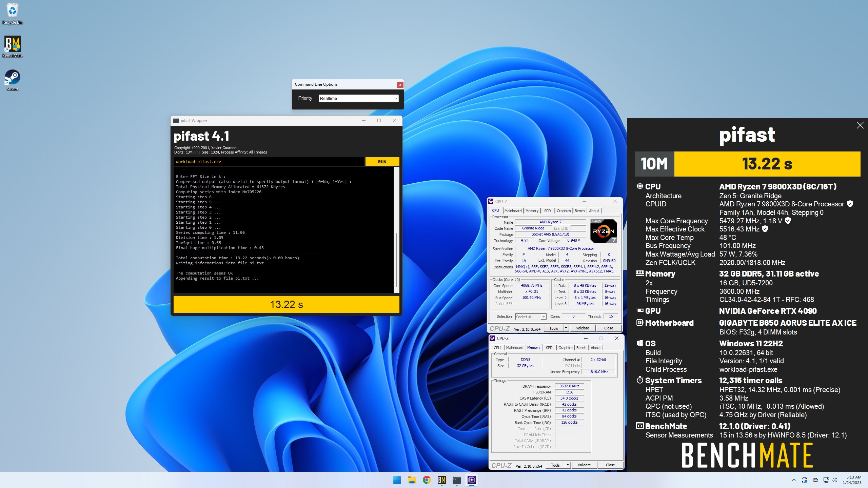The height and width of the screenshot is (488, 868).
Task: Click the Core Speed 4068.76 MHz value
Action: pyautogui.click(x=532, y=285)
